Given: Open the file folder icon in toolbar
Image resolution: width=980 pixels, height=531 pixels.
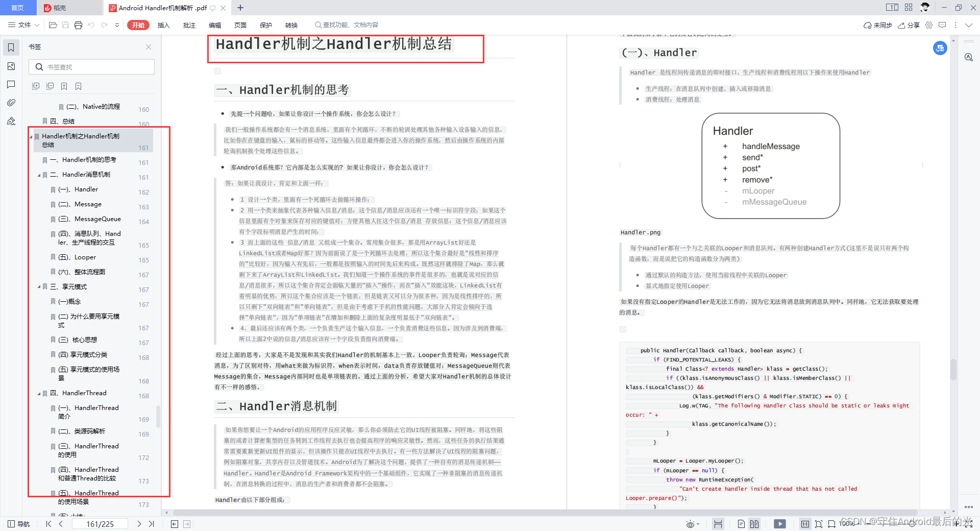Looking at the screenshot, I should [53, 25].
